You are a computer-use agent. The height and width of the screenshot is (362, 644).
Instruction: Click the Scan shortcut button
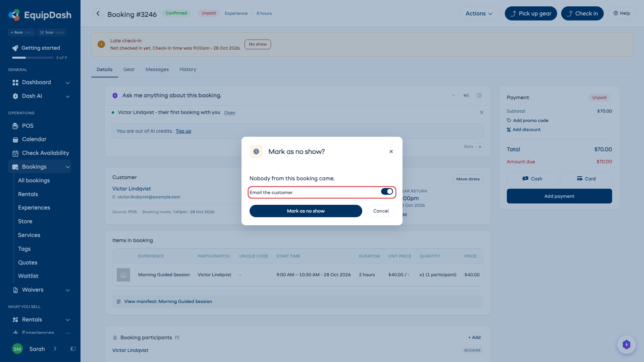click(52, 33)
